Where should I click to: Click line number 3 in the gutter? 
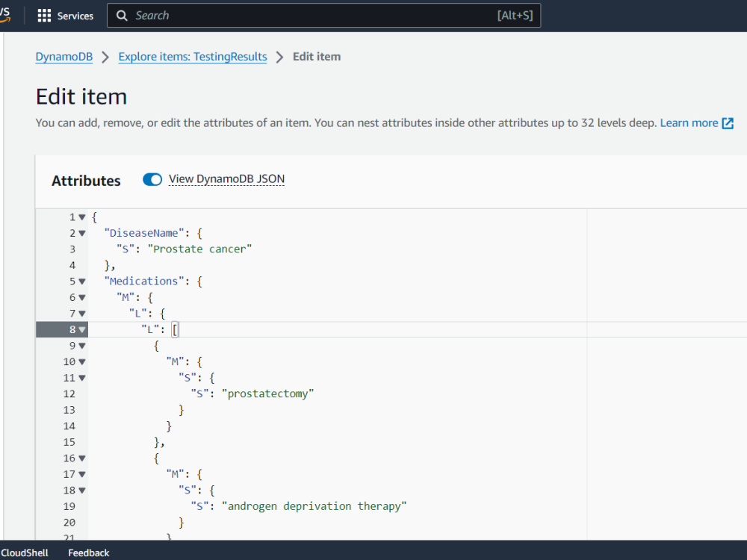72,249
